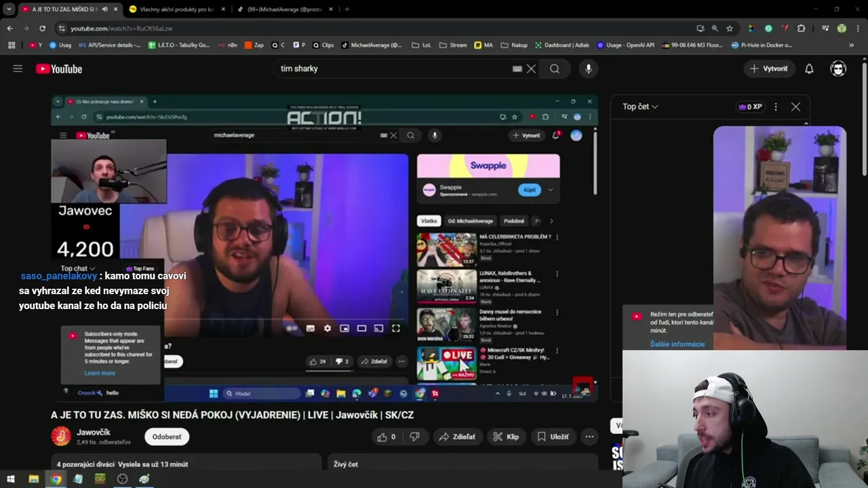The width and height of the screenshot is (868, 488).
Task: Open the Jawovčík channel name link
Action: (x=94, y=432)
